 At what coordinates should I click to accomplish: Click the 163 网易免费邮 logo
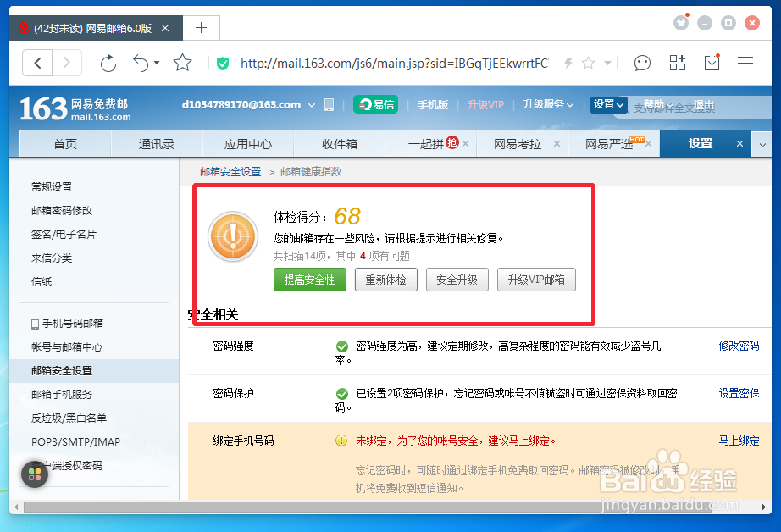tap(75, 108)
